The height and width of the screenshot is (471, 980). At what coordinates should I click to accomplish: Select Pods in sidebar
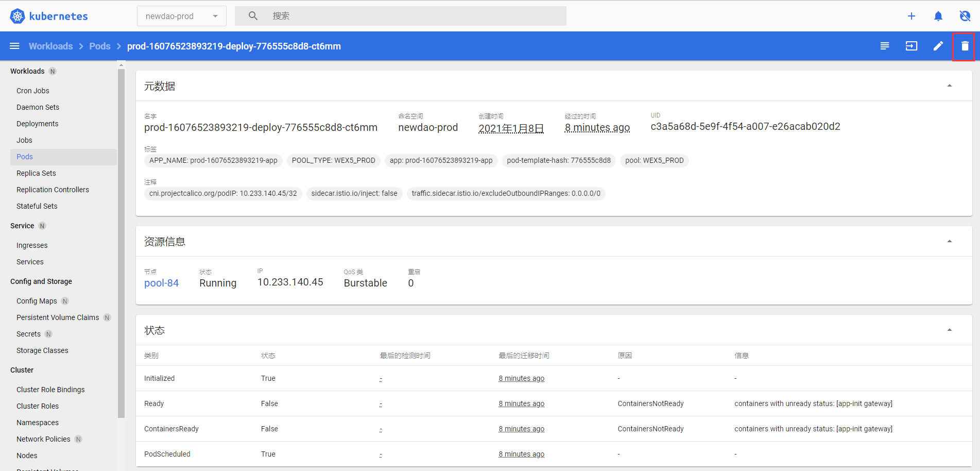63,157
